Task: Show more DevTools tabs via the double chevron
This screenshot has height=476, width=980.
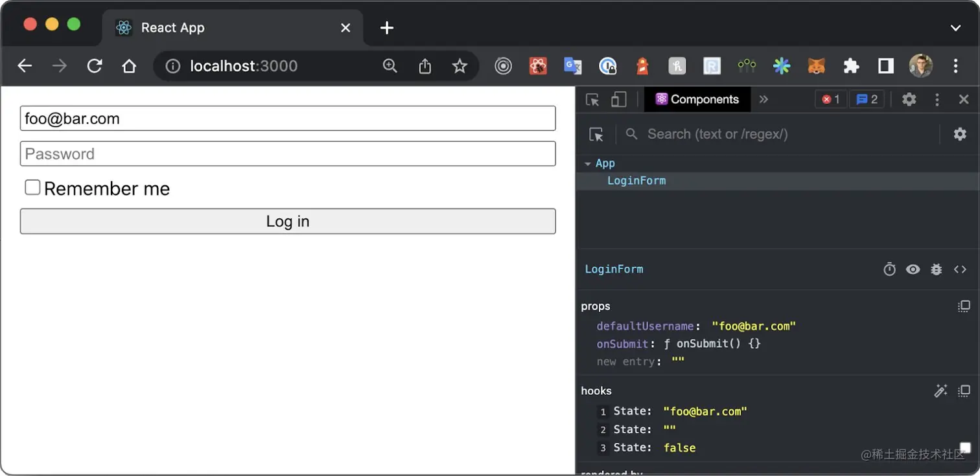Action: coord(764,99)
